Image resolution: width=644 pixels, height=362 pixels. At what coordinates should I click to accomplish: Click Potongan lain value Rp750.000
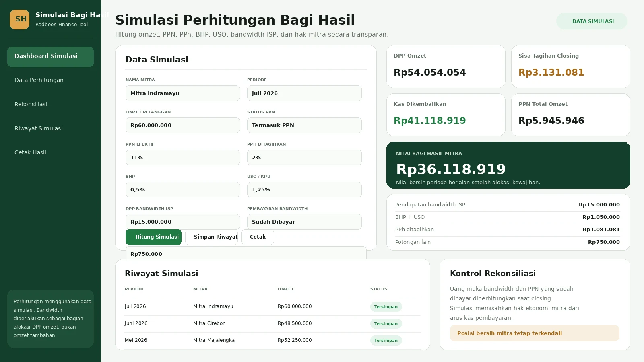[604, 242]
